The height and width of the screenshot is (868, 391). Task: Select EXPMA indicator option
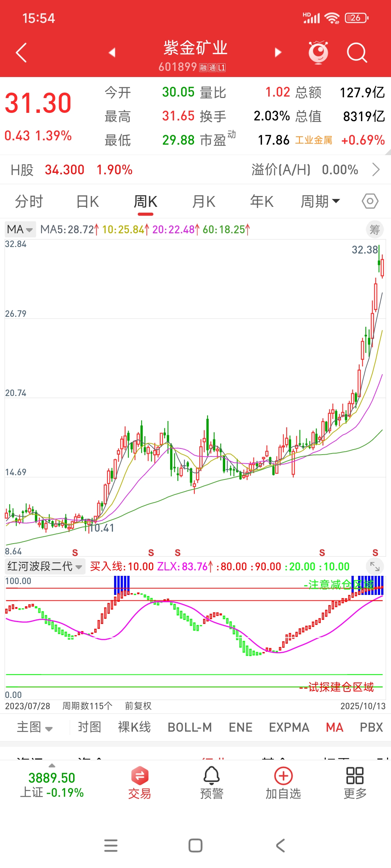click(289, 727)
